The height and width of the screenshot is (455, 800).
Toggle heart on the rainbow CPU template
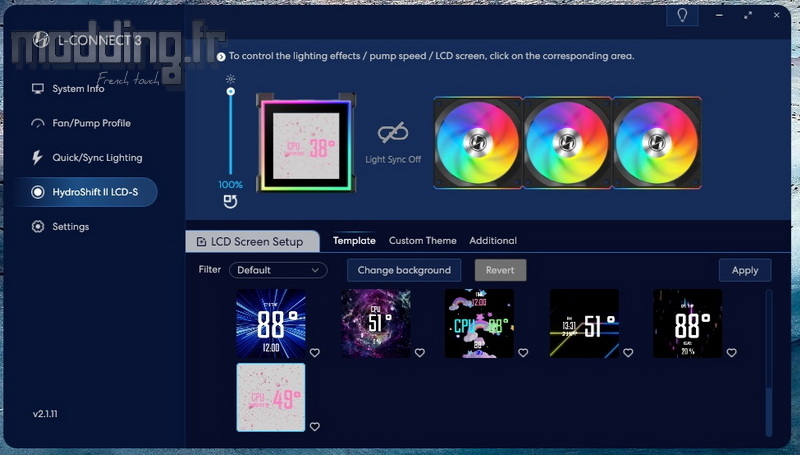coord(522,353)
